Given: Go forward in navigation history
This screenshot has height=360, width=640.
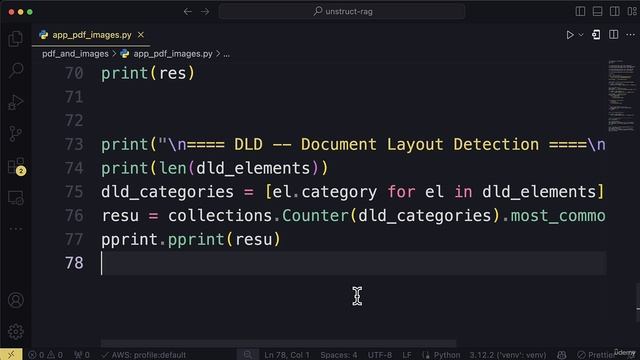Looking at the screenshot, I should pos(205,11).
